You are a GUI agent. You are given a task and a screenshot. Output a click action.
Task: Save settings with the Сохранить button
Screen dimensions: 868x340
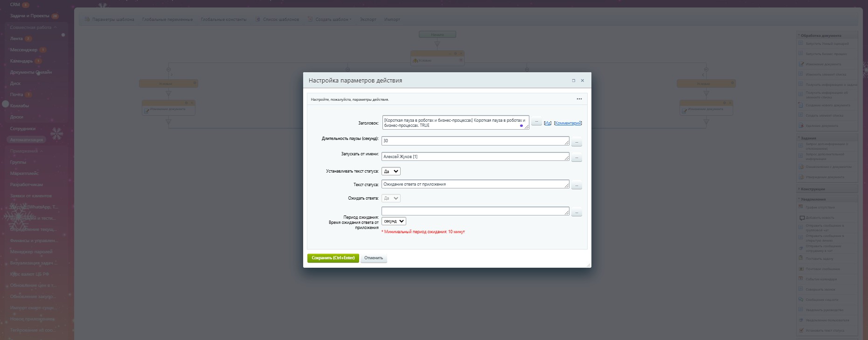pos(333,258)
